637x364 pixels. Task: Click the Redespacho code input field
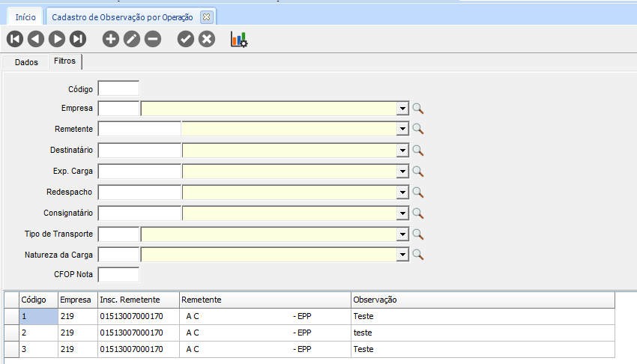139,192
